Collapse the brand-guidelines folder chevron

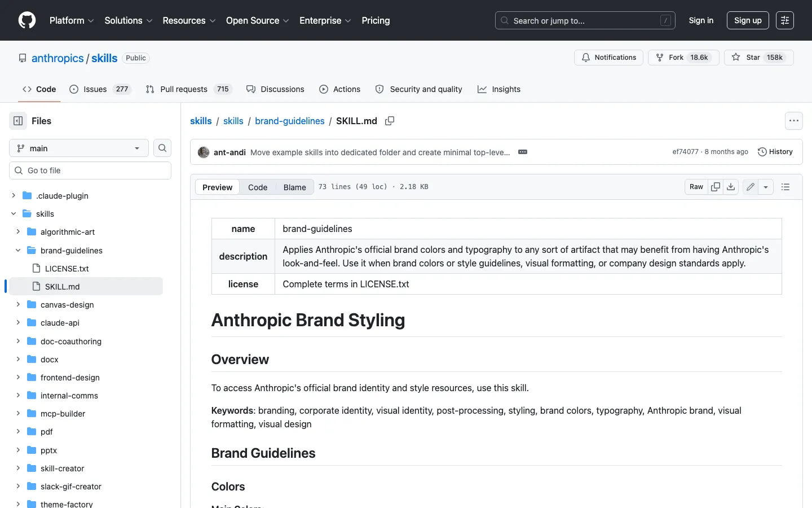pyautogui.click(x=18, y=250)
